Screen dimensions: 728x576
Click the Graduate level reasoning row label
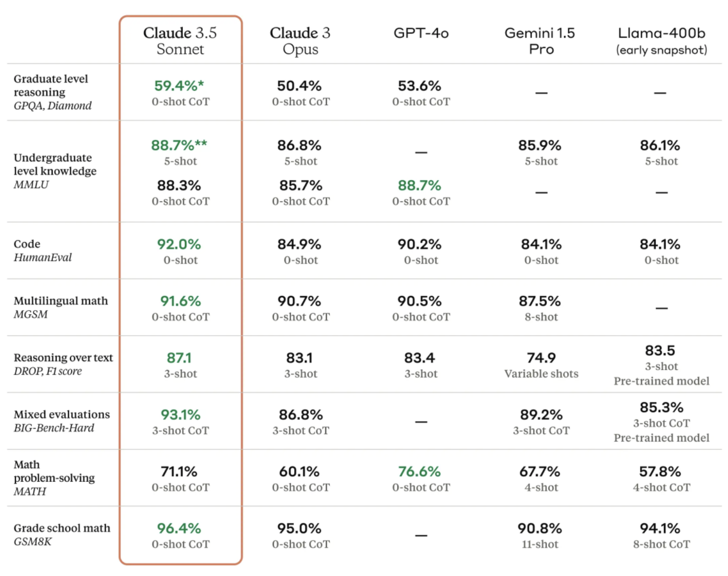pos(52,92)
